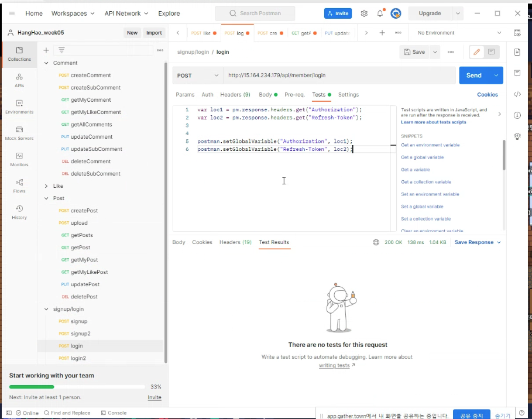Click the snippets list scrollbar

click(504, 155)
